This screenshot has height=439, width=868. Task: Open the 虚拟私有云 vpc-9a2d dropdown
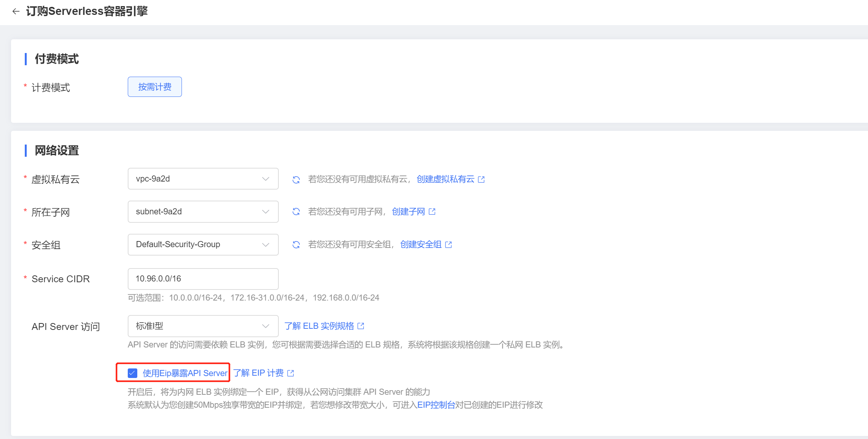[x=203, y=179]
